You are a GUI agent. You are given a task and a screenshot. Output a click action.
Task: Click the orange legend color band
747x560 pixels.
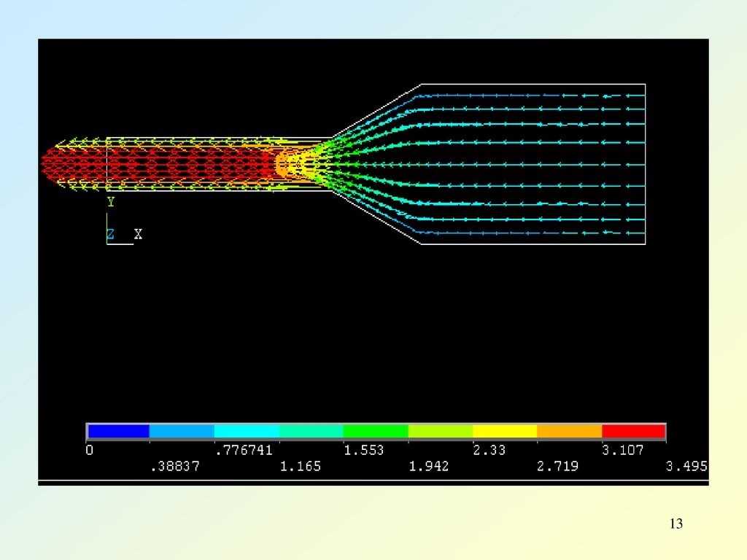click(570, 432)
